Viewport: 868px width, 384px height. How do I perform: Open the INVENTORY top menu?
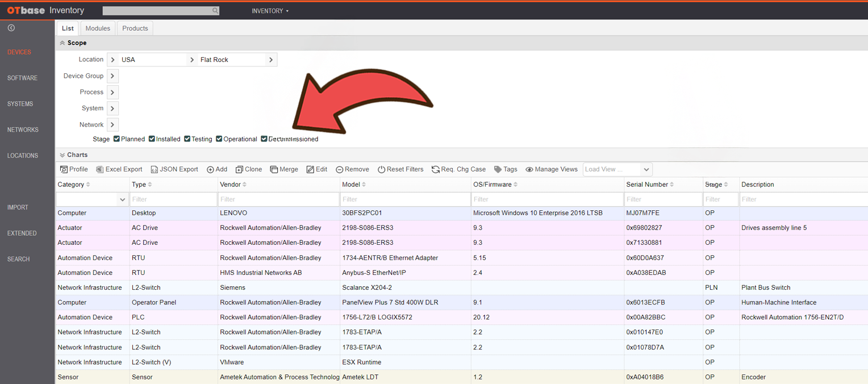point(270,11)
